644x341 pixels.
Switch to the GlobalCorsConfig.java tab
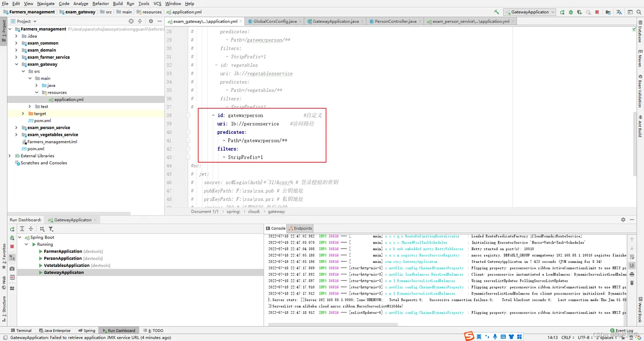coord(275,21)
